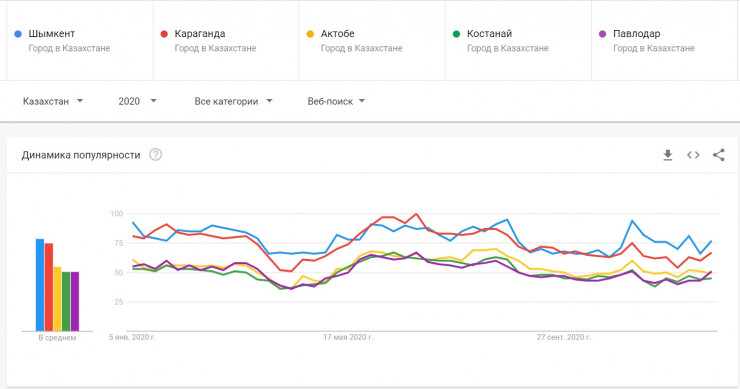
Task: Click the yellow average bar for Актобе
Action: point(58,299)
